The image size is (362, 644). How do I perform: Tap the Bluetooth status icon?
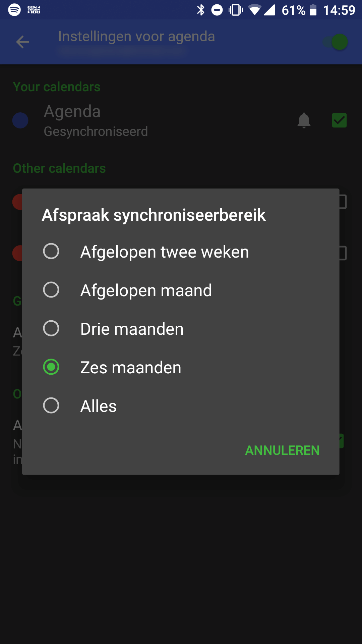(200, 10)
